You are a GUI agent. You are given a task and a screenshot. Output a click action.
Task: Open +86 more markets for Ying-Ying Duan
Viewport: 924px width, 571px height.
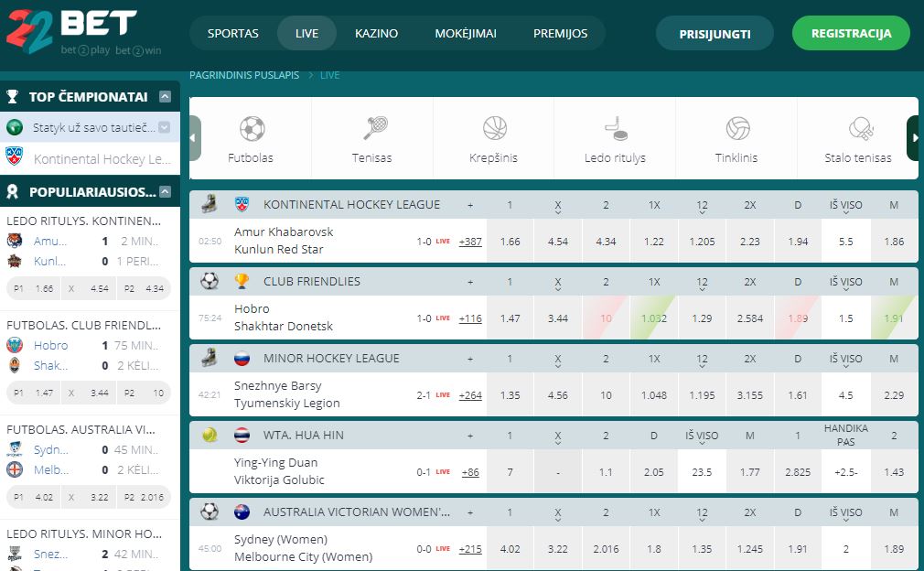tap(470, 472)
